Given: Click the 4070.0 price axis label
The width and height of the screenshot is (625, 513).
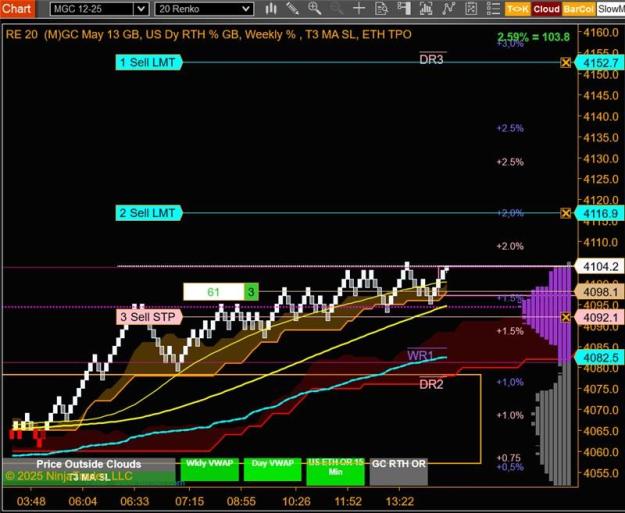Looking at the screenshot, I should pyautogui.click(x=601, y=410).
